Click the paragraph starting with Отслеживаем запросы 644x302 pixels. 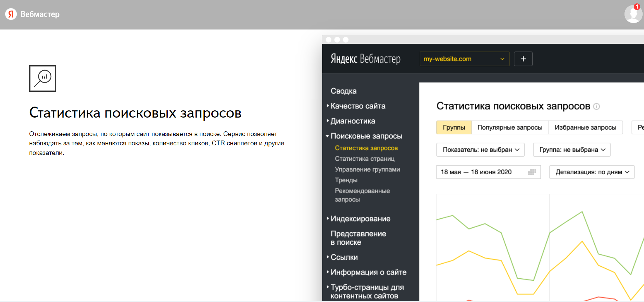pos(157,143)
